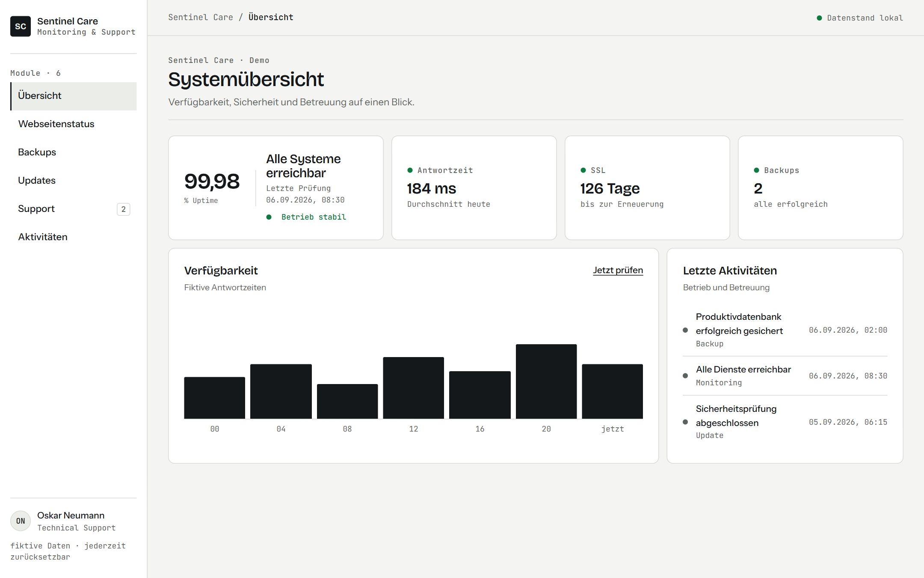Click the SSL 126 Tage card
The height and width of the screenshot is (578, 924).
tap(647, 188)
